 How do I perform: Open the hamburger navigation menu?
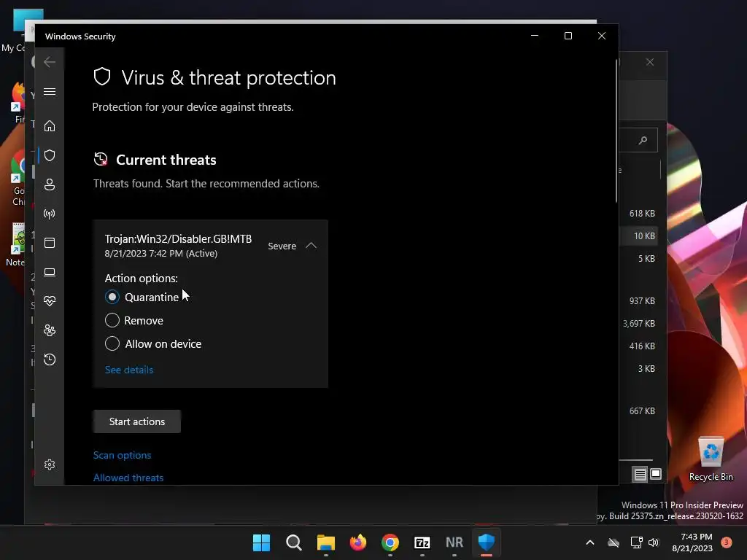tap(50, 91)
